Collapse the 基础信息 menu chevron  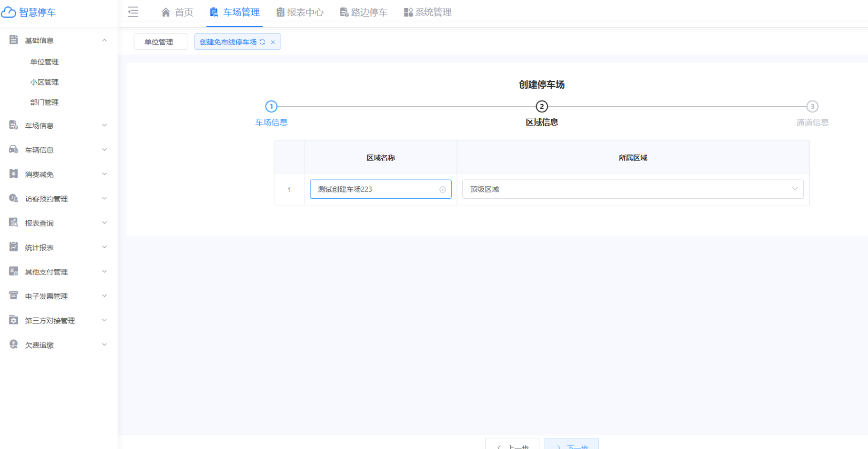click(x=105, y=40)
